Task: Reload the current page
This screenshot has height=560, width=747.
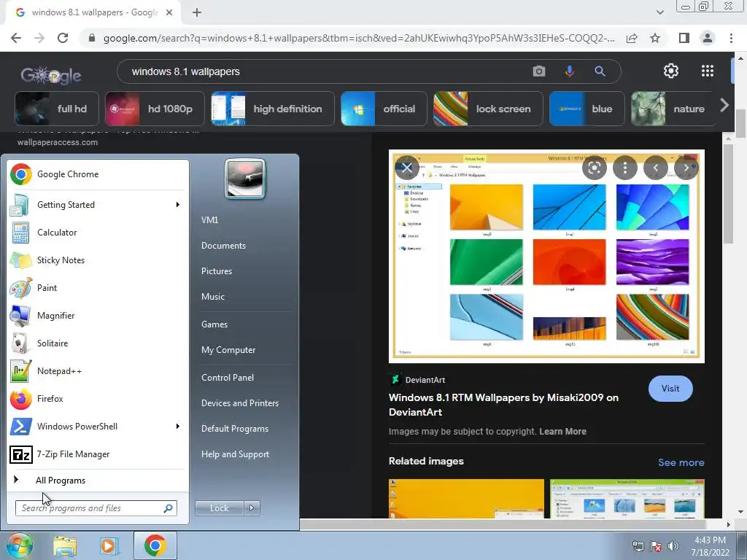Action: click(63, 38)
